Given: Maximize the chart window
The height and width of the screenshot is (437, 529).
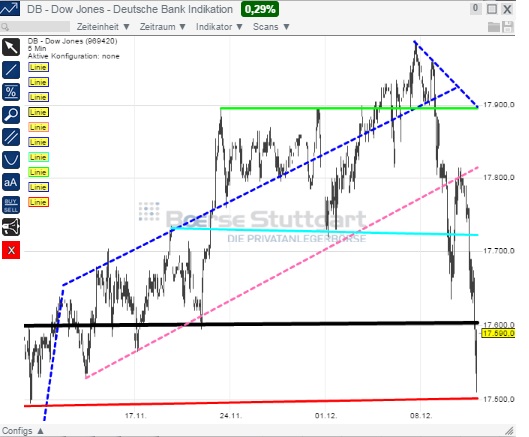Looking at the screenshot, I should pyautogui.click(x=492, y=9).
